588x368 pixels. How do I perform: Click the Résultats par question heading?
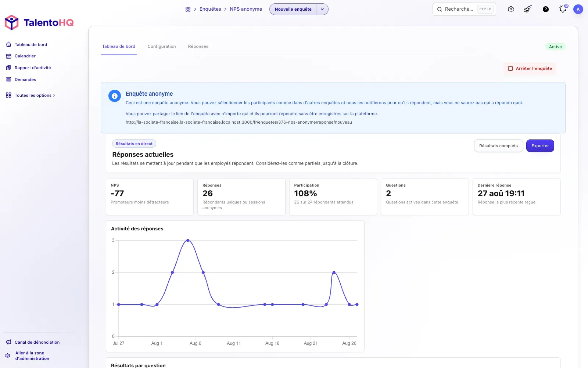(138, 365)
